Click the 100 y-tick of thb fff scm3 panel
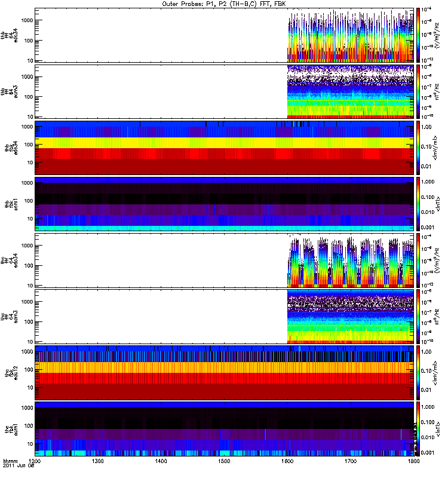Viewport: 448px width, 478px height. pyautogui.click(x=29, y=97)
